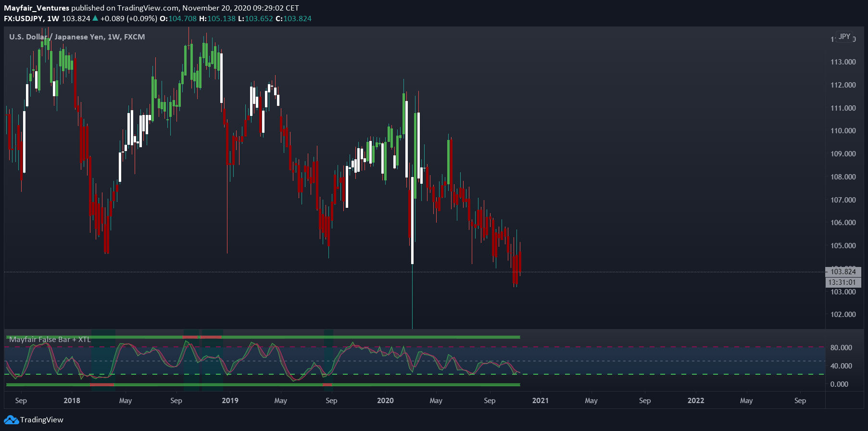This screenshot has width=868, height=431.
Task: Click the 40.000 indicator scale value
Action: (x=841, y=366)
